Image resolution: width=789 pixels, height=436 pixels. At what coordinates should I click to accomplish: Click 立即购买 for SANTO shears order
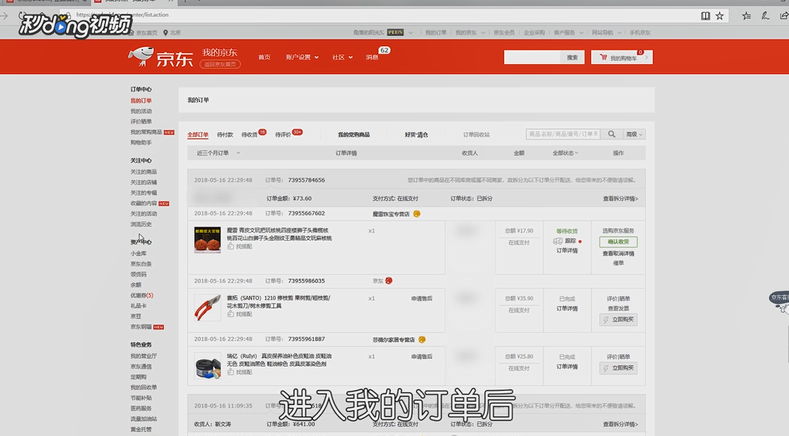click(x=618, y=320)
